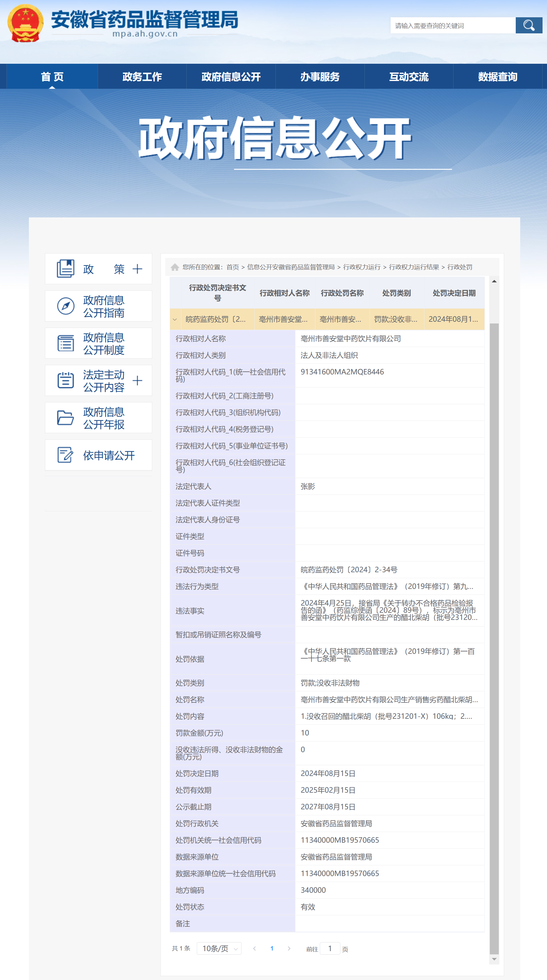The height and width of the screenshot is (980, 547).
Task: Click the list icon for 政府信息公开制度
Action: [x=66, y=343]
